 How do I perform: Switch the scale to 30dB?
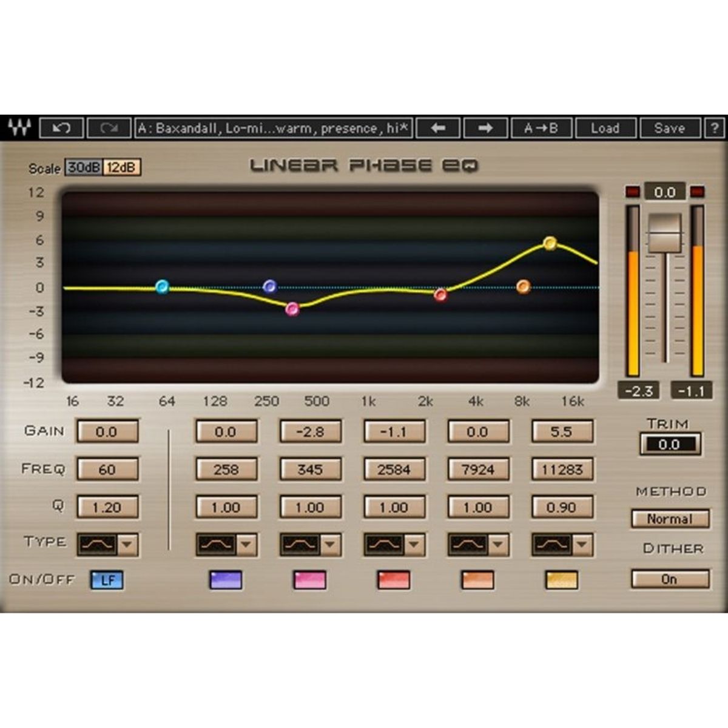pos(83,168)
